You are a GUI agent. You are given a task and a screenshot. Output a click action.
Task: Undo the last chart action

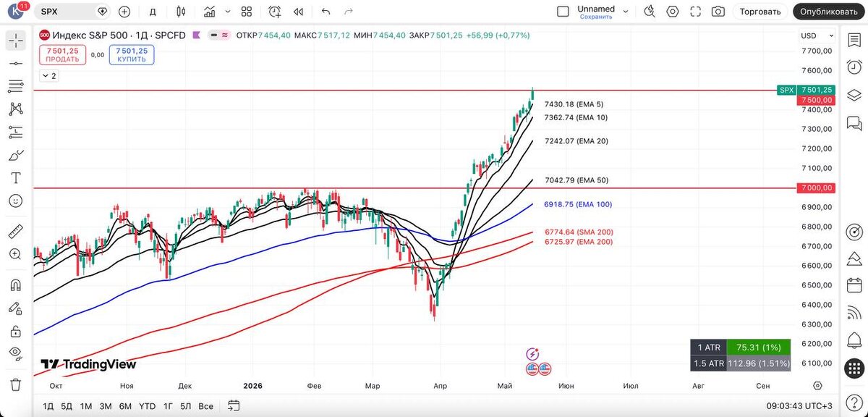325,12
